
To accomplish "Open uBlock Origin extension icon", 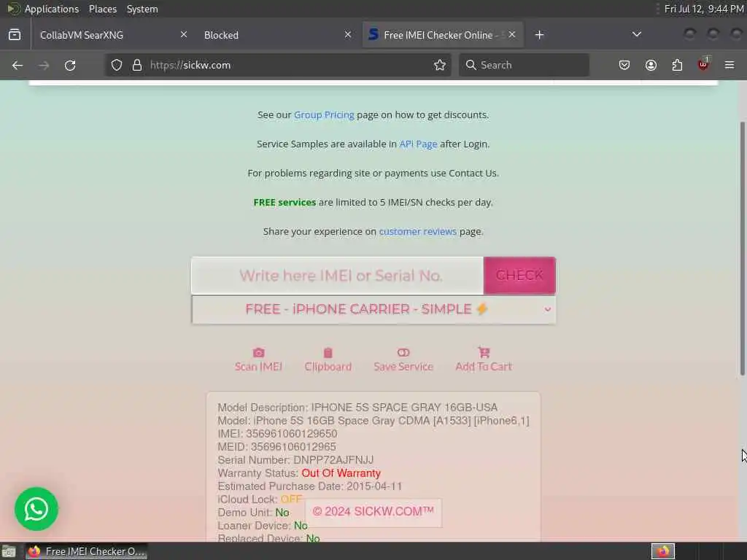I will click(703, 64).
